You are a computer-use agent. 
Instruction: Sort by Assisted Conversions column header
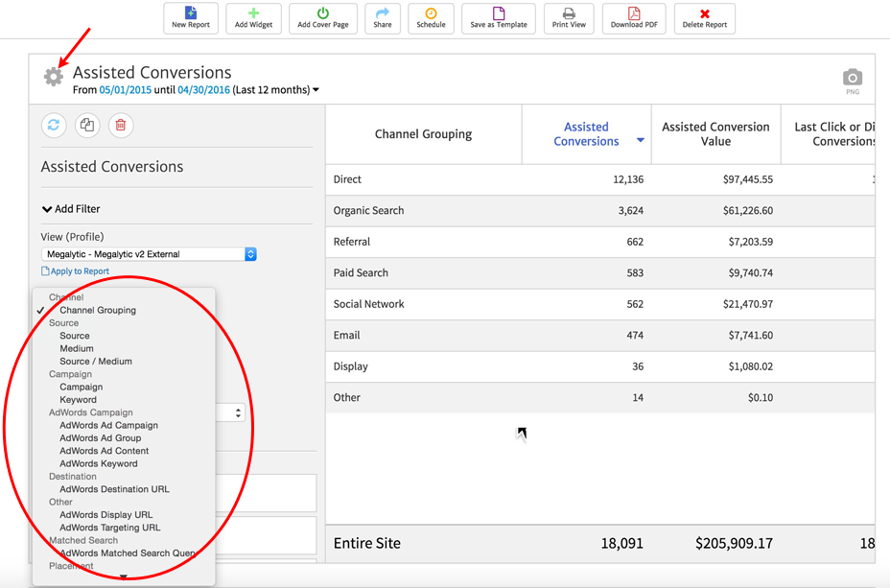(x=586, y=133)
